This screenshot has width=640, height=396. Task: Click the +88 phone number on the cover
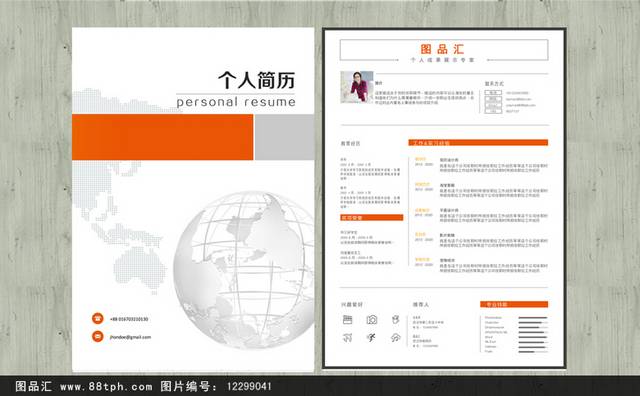(x=129, y=319)
